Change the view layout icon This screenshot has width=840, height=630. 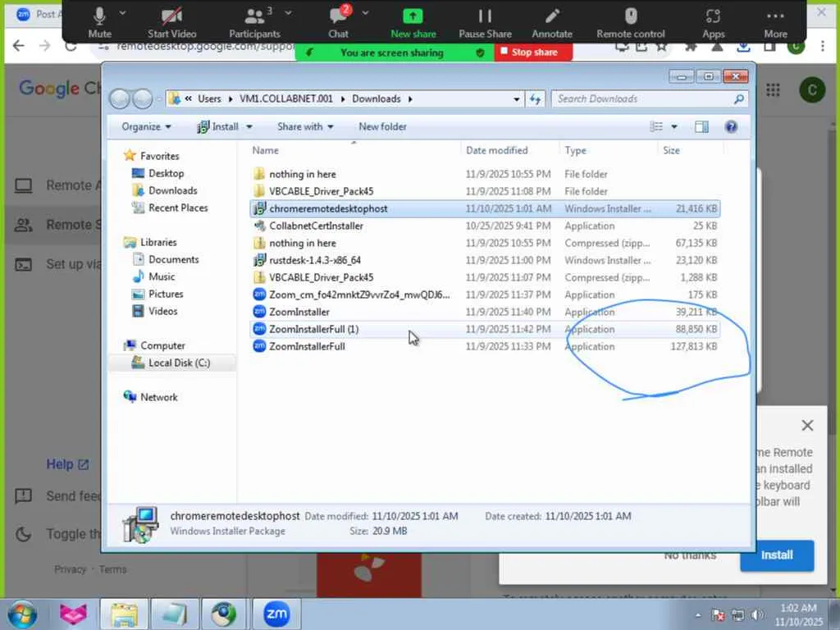(656, 127)
